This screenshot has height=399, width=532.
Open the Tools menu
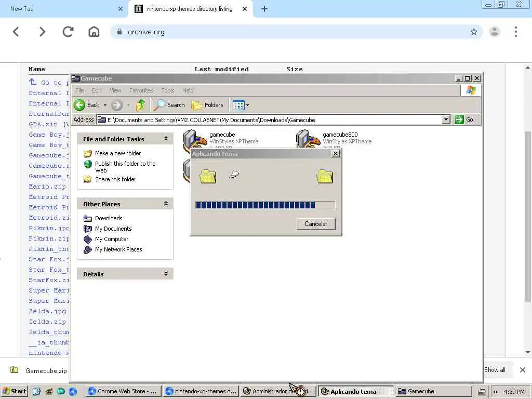168,90
